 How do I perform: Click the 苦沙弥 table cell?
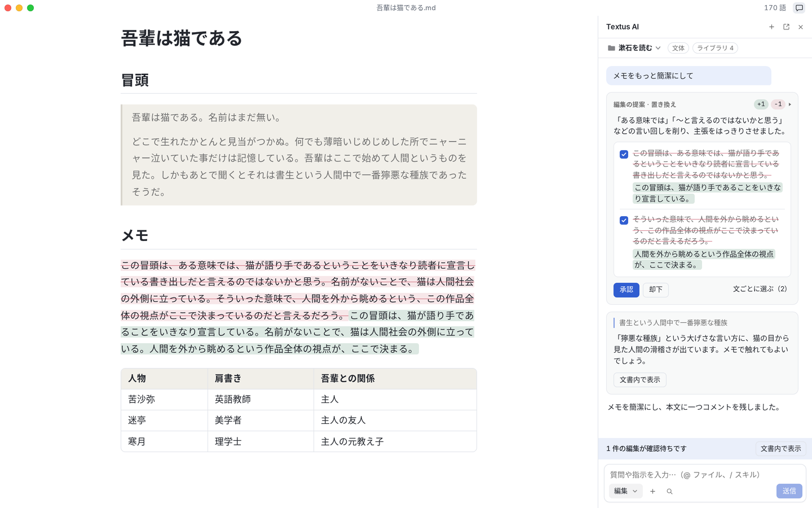click(x=164, y=400)
